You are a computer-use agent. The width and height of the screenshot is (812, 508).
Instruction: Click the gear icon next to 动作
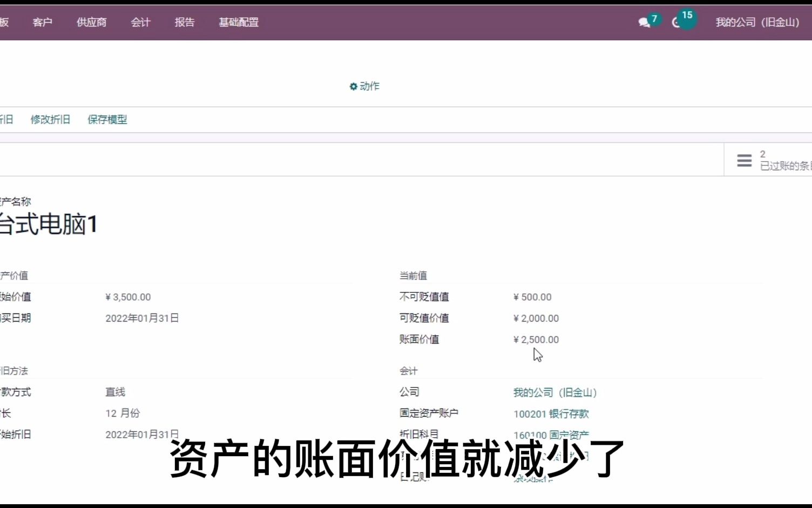pyautogui.click(x=353, y=86)
